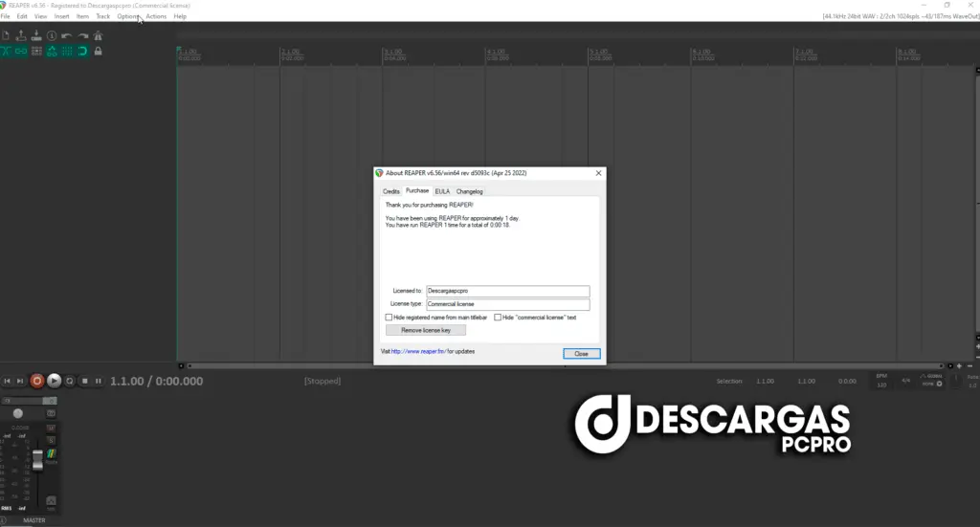Switch to the Credits tab
Screen dimensions: 980x527
[391, 191]
